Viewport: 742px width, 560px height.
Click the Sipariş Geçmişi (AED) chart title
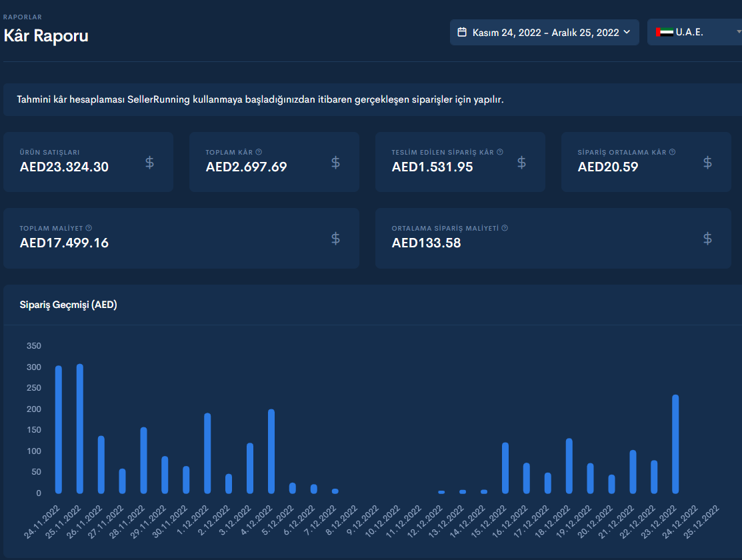(x=68, y=305)
